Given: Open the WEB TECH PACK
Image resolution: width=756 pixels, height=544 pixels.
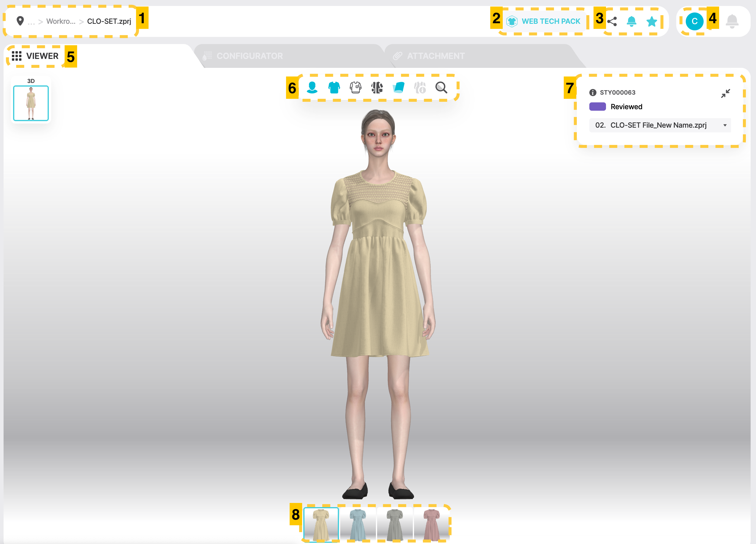Looking at the screenshot, I should pos(543,21).
